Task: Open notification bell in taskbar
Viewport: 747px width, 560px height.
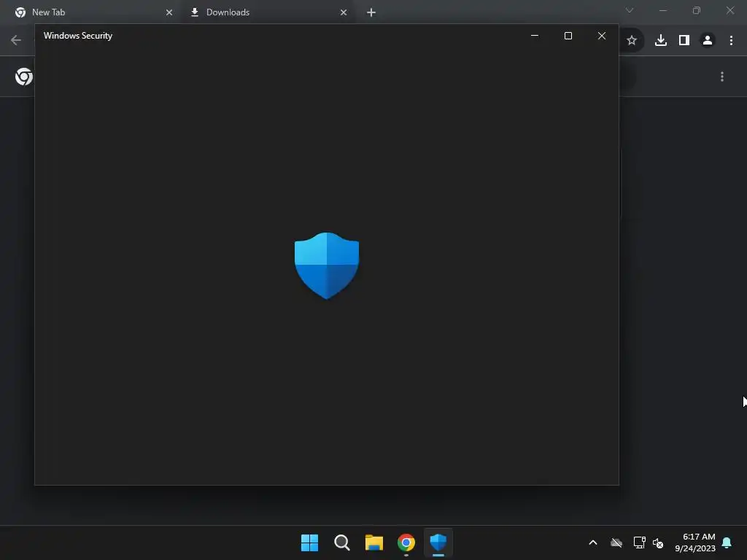Action: tap(727, 542)
